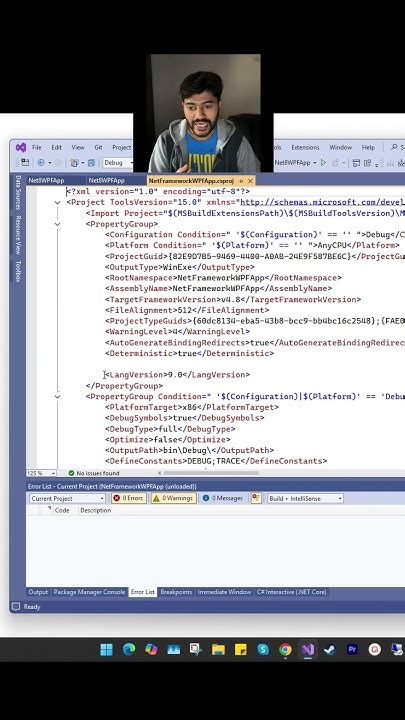This screenshot has width=405, height=720.
Task: Open the File menu
Action: coord(36,147)
